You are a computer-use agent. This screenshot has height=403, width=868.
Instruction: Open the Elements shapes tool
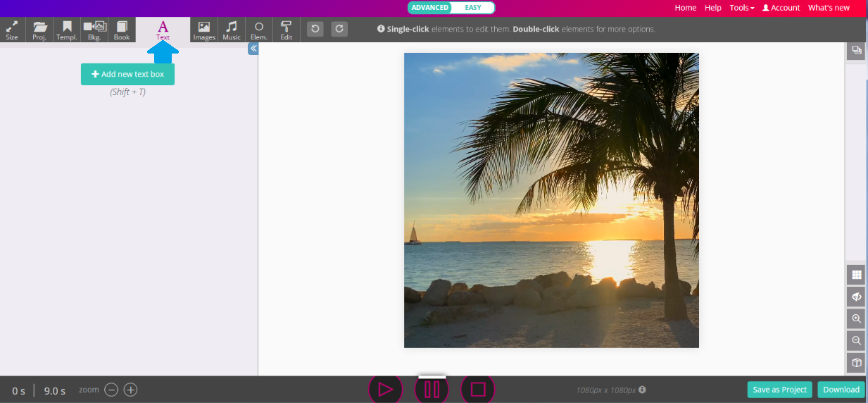(x=259, y=30)
